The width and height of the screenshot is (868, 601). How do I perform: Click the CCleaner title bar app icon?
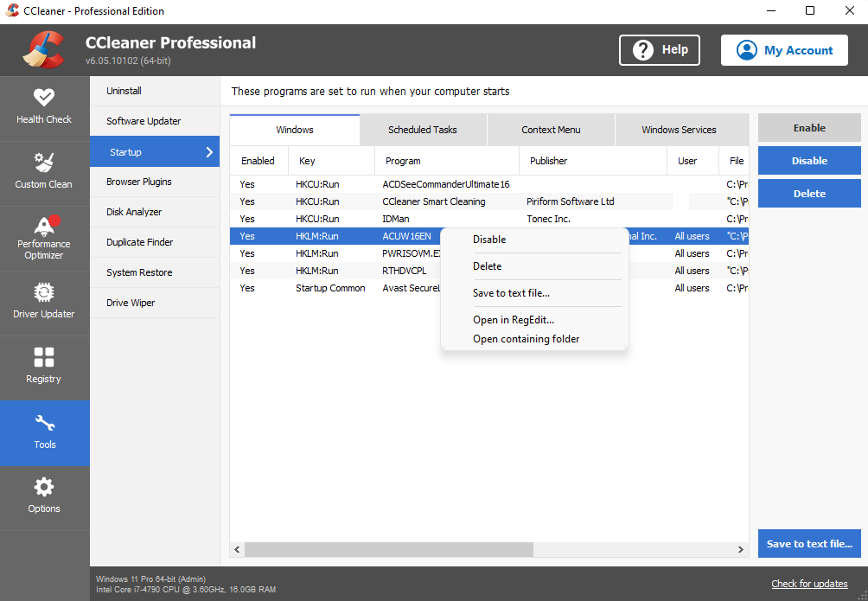11,10
